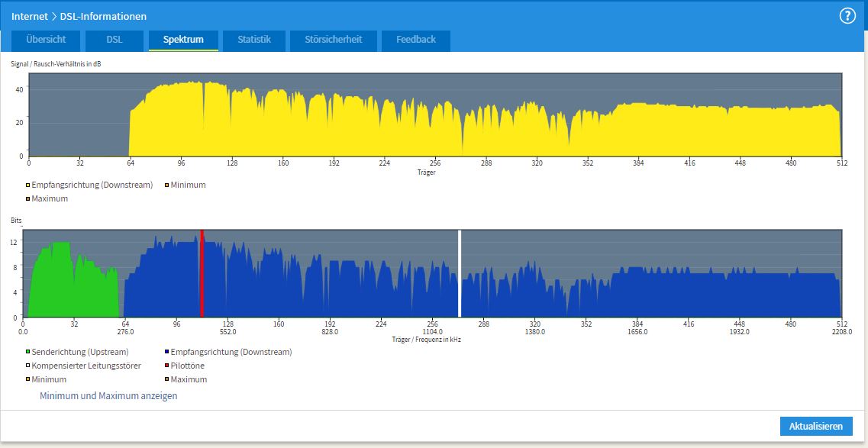Open the DSL tab
This screenshot has width=868, height=448.
pyautogui.click(x=115, y=40)
